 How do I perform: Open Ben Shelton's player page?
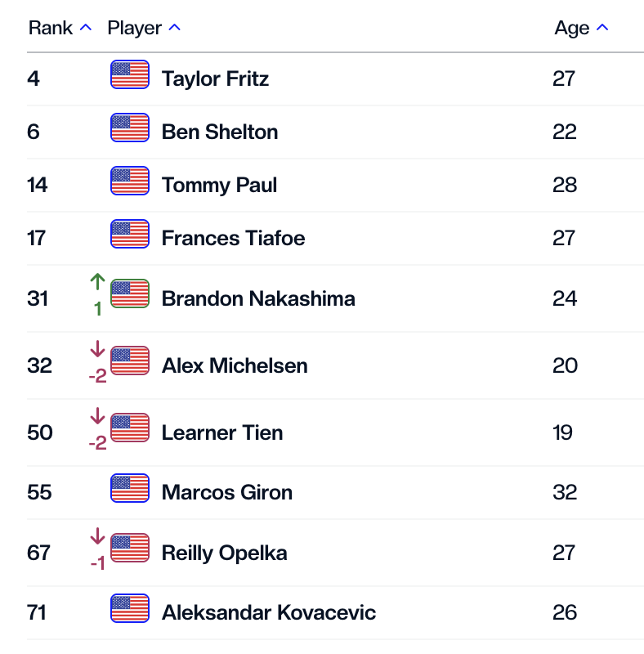pos(220,132)
